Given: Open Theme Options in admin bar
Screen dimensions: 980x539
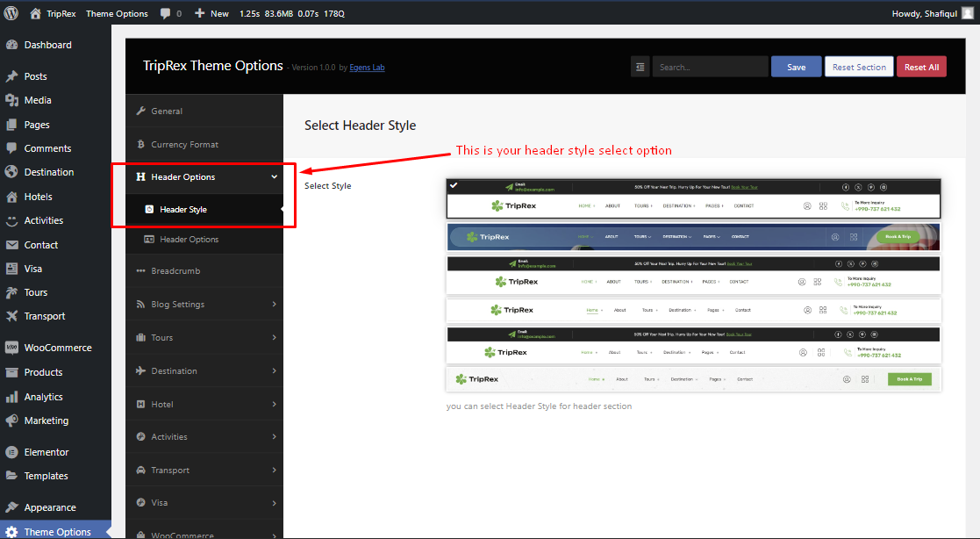Looking at the screenshot, I should 117,13.
